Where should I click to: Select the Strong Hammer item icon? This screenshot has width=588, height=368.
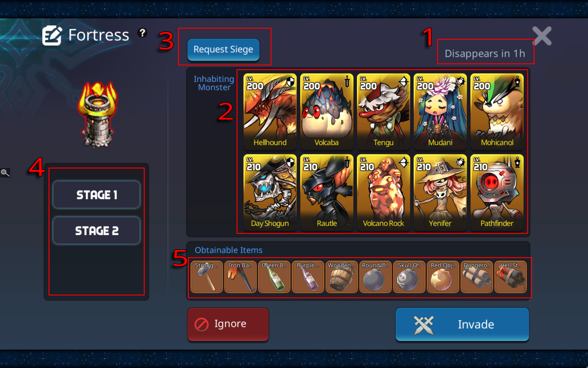(207, 277)
